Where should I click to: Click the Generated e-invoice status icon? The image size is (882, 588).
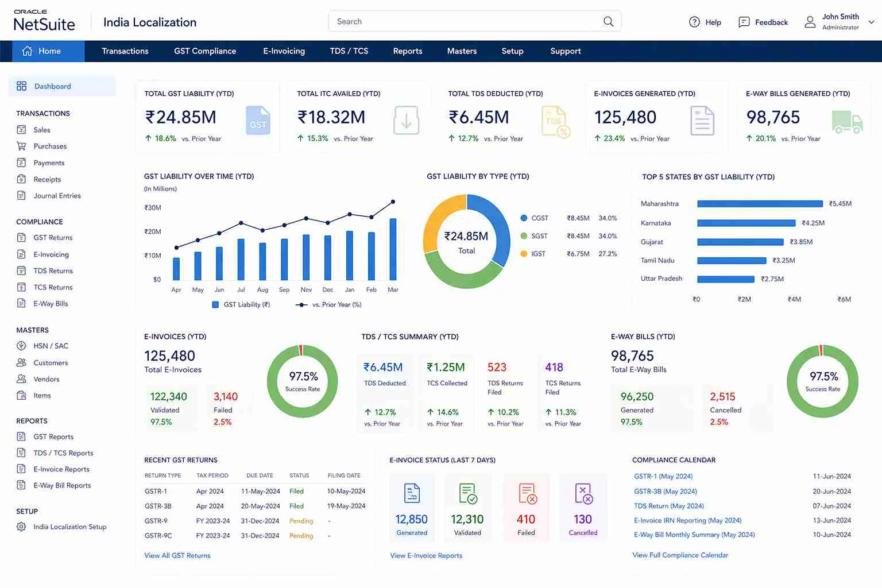pyautogui.click(x=412, y=493)
